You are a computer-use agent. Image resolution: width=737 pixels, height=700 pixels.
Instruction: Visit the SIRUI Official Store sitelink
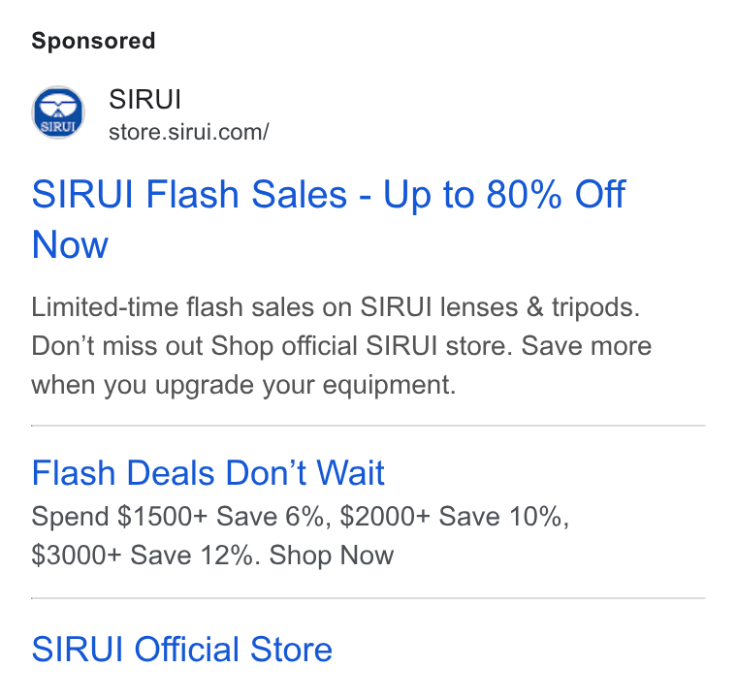pos(182,650)
